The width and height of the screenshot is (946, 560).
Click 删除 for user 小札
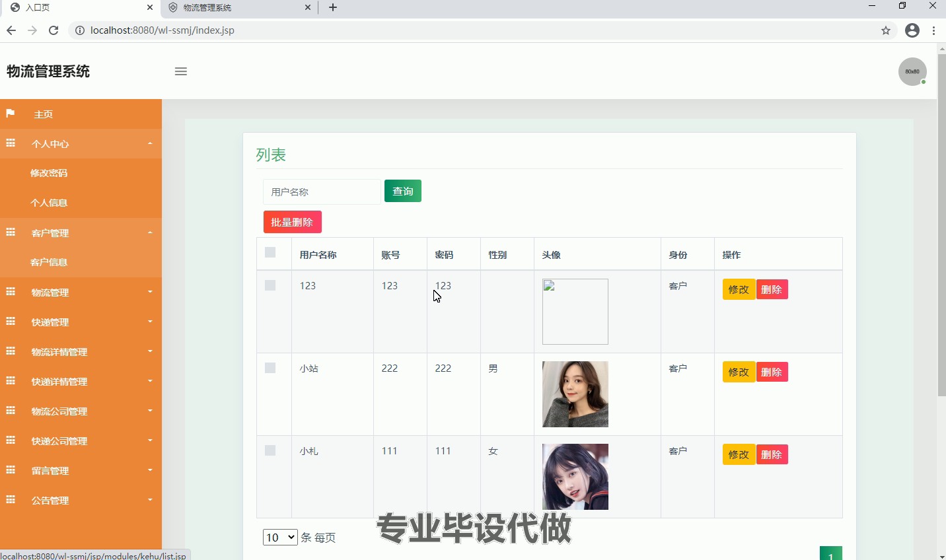pos(772,454)
